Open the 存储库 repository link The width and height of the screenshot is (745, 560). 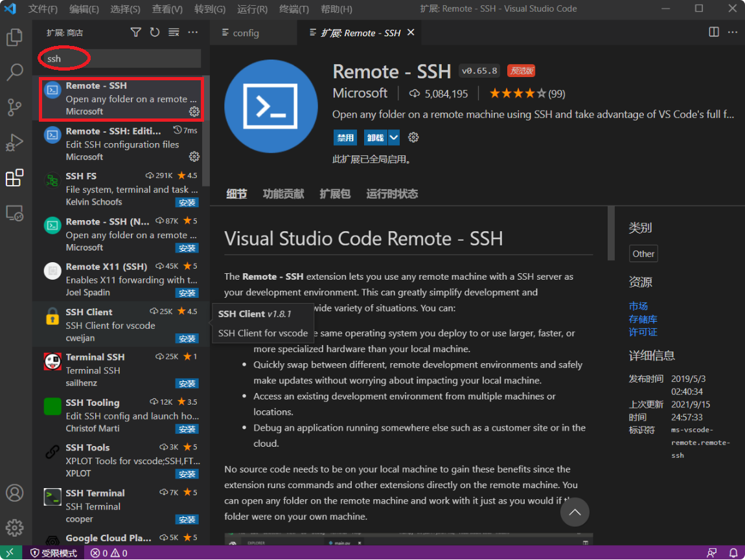tap(643, 319)
